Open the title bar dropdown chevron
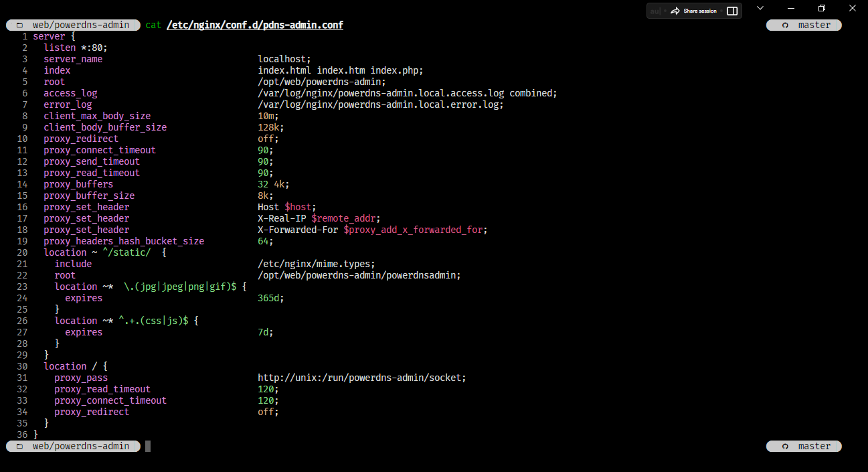 760,8
